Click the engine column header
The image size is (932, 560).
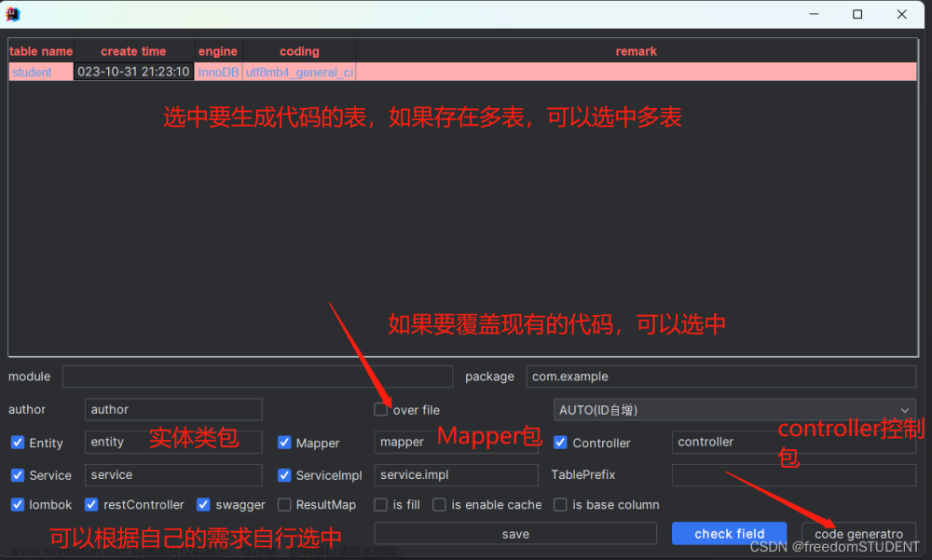click(218, 51)
